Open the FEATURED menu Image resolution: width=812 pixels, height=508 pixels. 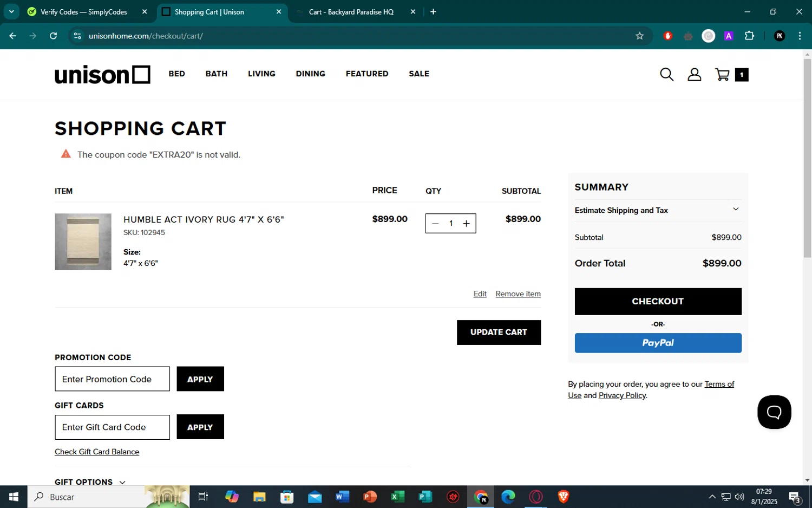click(367, 74)
